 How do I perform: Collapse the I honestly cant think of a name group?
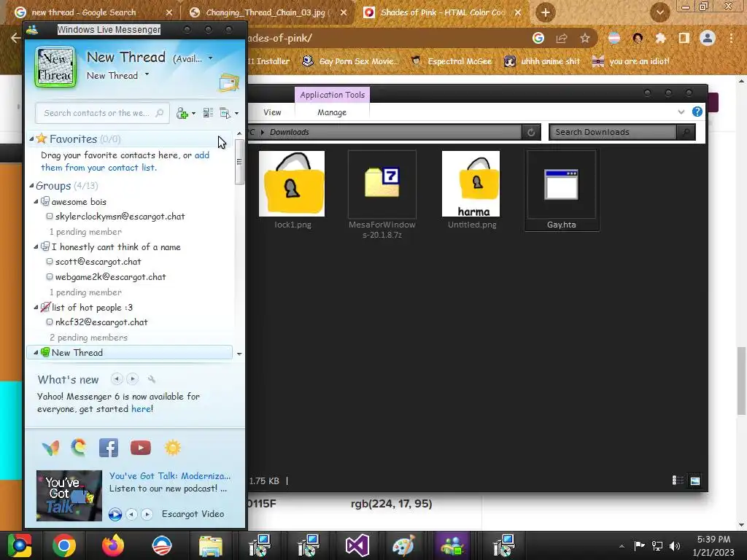point(36,247)
